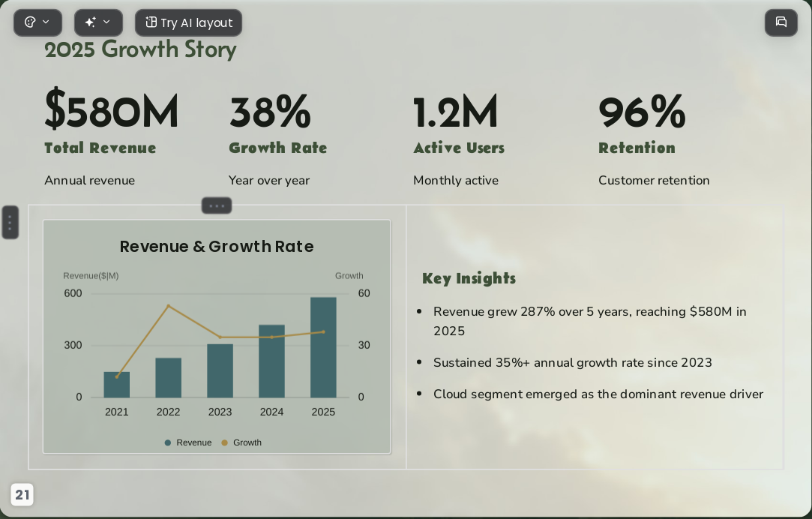Screen dimensions: 812x519
Task: Select the $580M stat value
Action: [x=111, y=109]
